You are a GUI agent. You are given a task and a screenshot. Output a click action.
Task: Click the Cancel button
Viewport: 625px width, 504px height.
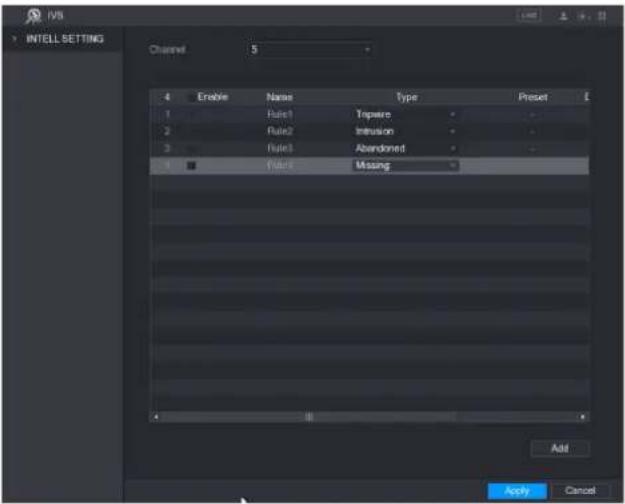tap(580, 491)
